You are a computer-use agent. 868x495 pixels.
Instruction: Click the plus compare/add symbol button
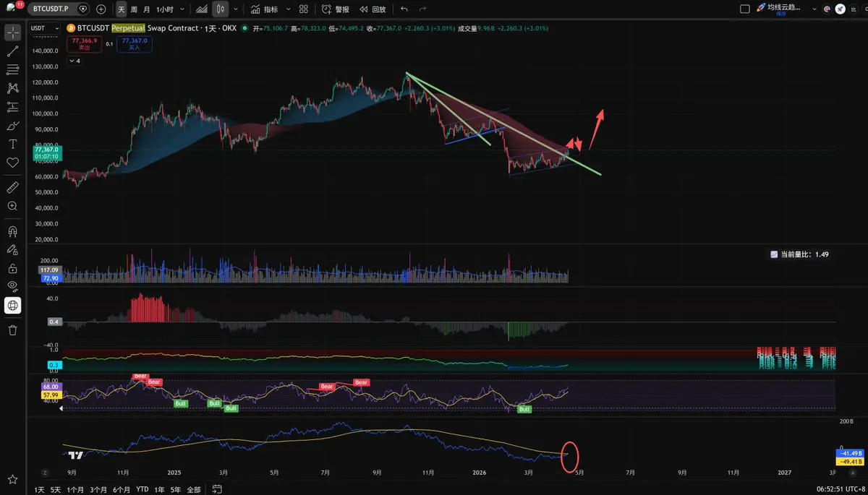tap(101, 9)
